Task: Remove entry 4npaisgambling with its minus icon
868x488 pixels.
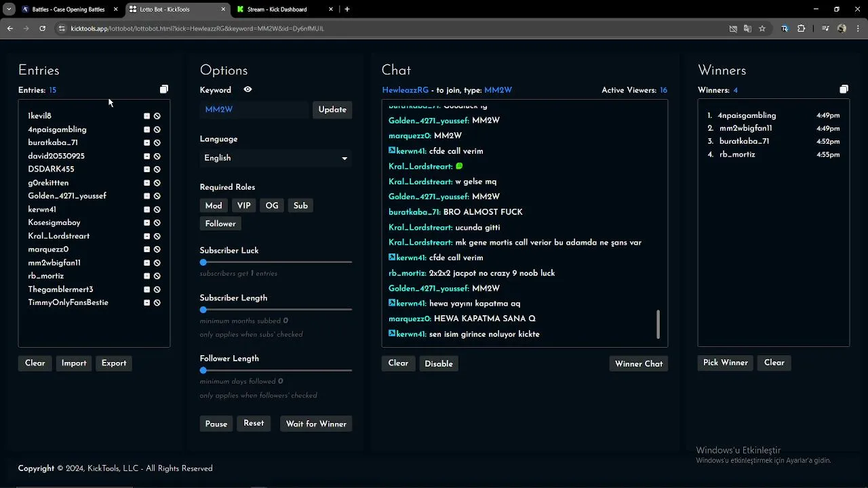Action: click(x=146, y=129)
